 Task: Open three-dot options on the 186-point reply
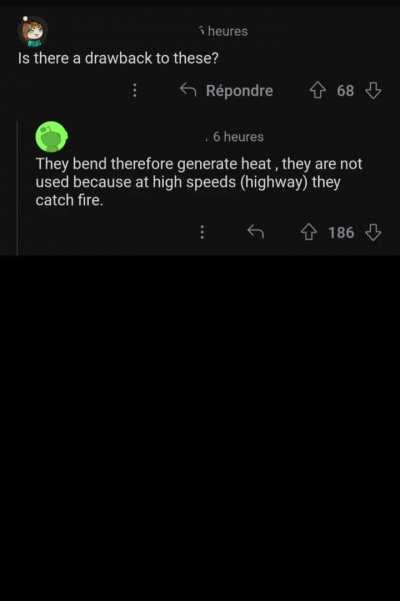pos(202,232)
